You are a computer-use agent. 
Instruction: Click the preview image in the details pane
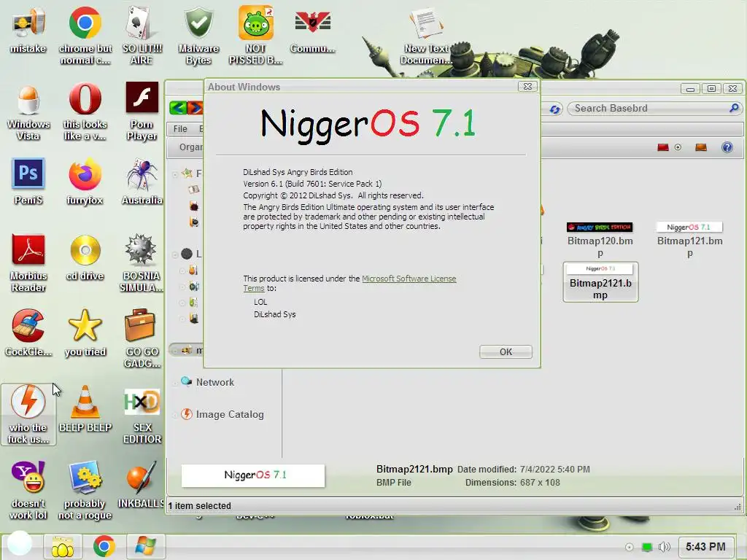(253, 475)
